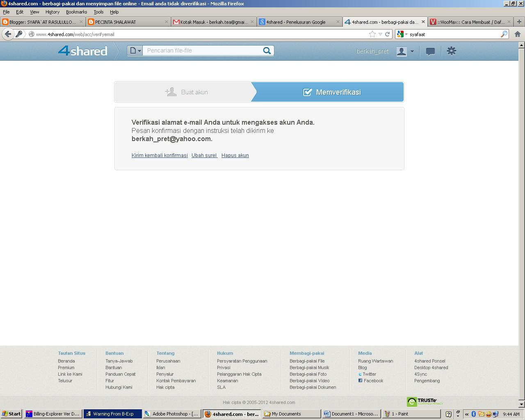
Task: Open the Help menu
Action: click(x=114, y=12)
